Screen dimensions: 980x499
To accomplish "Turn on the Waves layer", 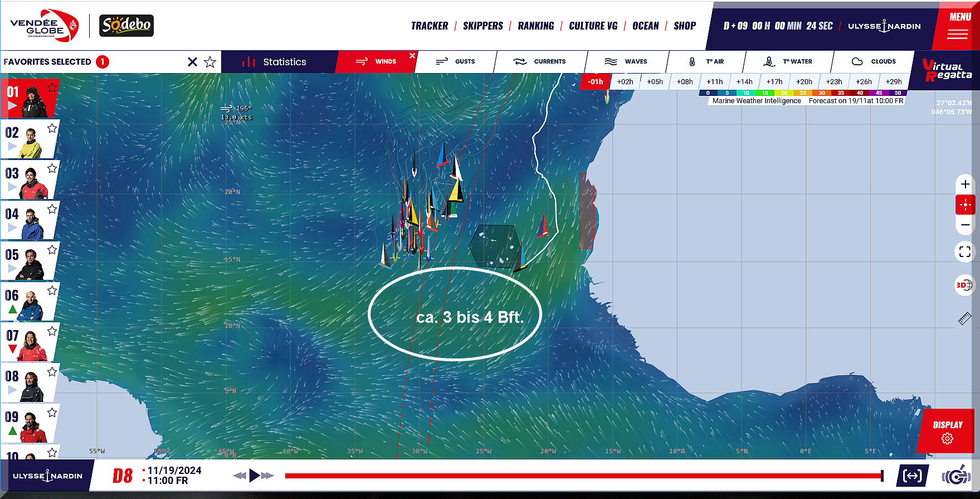I will click(626, 62).
